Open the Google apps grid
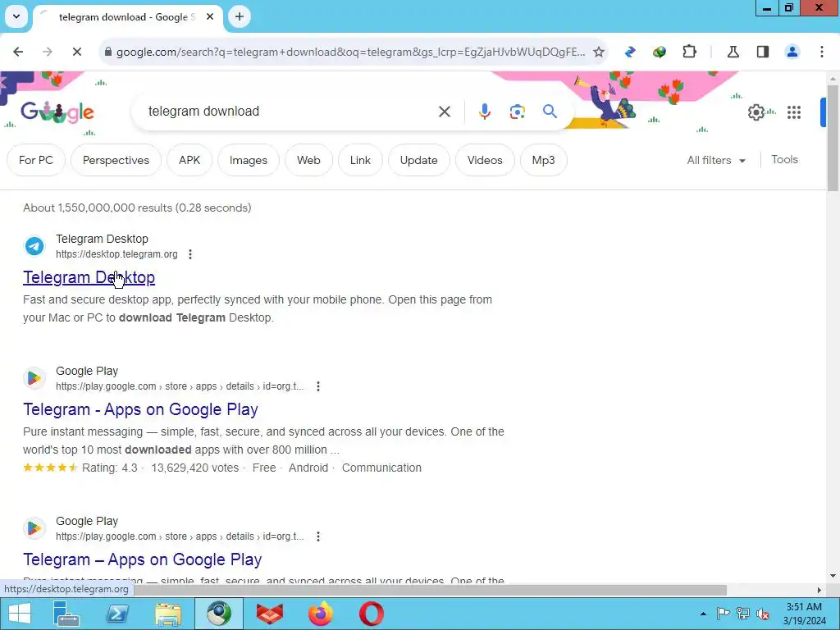 794,112
